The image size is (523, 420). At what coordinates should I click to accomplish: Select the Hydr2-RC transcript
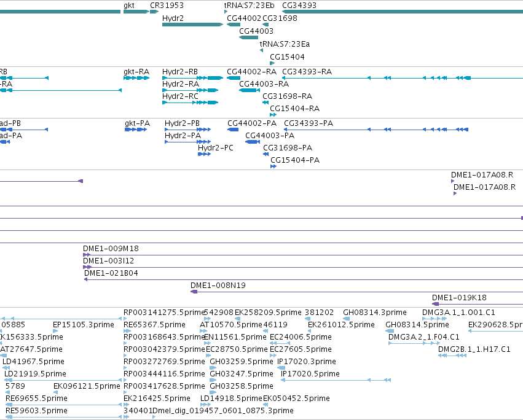point(190,103)
